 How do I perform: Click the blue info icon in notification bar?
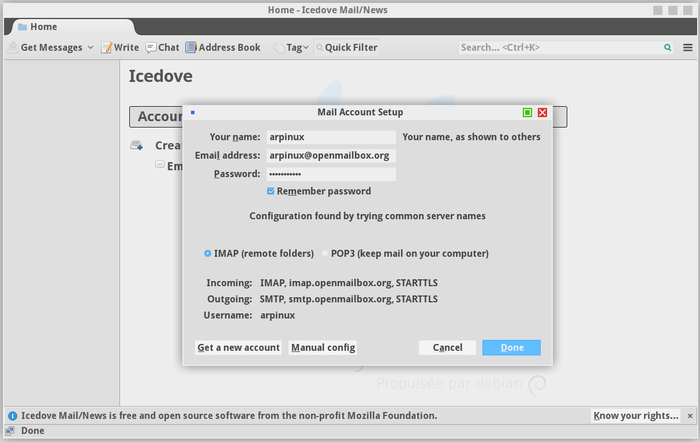[12, 416]
